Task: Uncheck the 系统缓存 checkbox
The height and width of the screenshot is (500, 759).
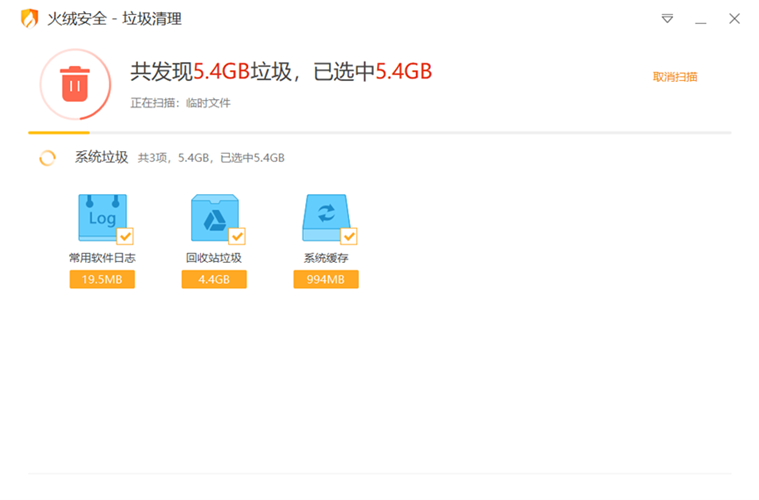Action: [x=349, y=236]
